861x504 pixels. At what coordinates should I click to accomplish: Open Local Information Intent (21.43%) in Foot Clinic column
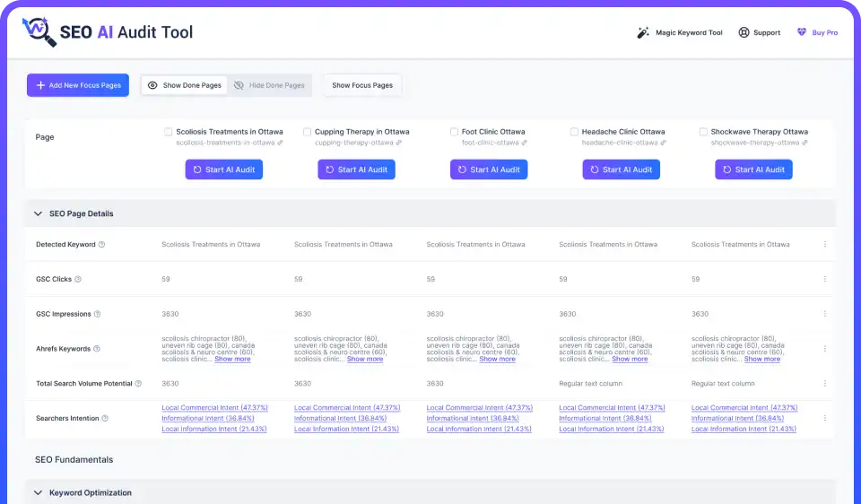click(x=479, y=429)
